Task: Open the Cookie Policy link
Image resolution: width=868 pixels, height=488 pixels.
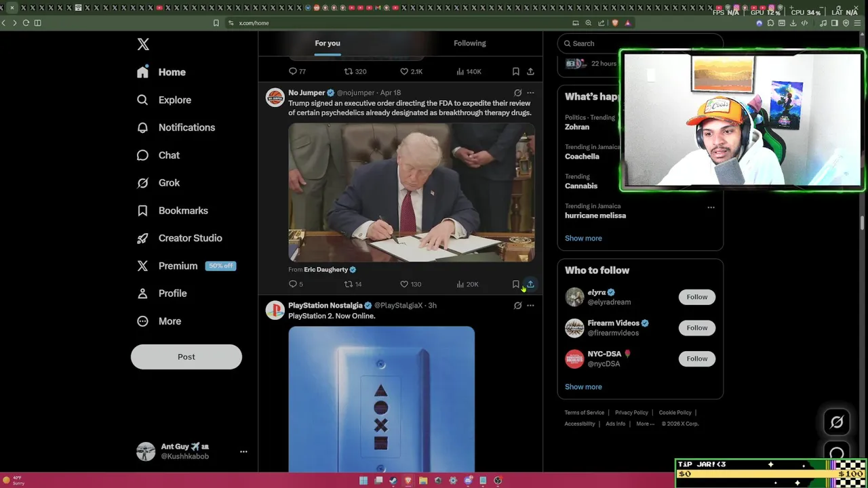Action: pos(675,413)
